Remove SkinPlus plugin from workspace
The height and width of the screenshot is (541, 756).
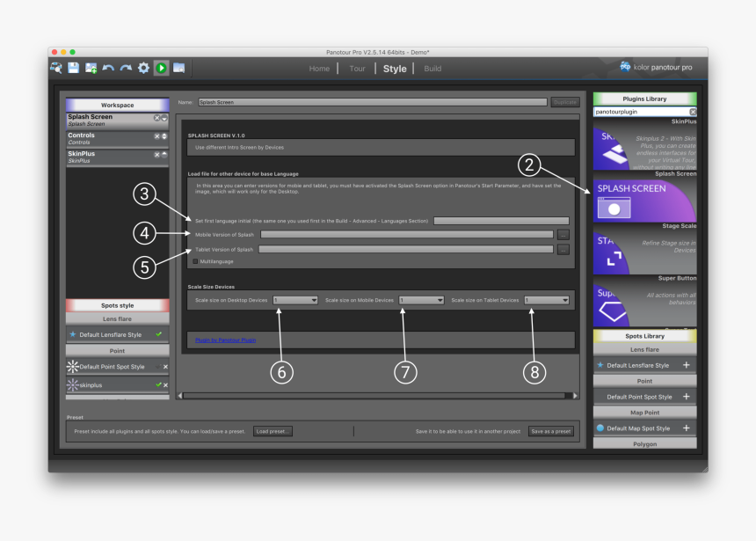click(156, 155)
